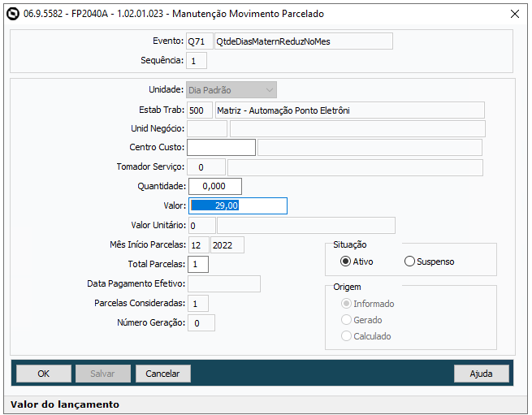Click the OK button
The width and height of the screenshot is (532, 415).
[x=43, y=374]
